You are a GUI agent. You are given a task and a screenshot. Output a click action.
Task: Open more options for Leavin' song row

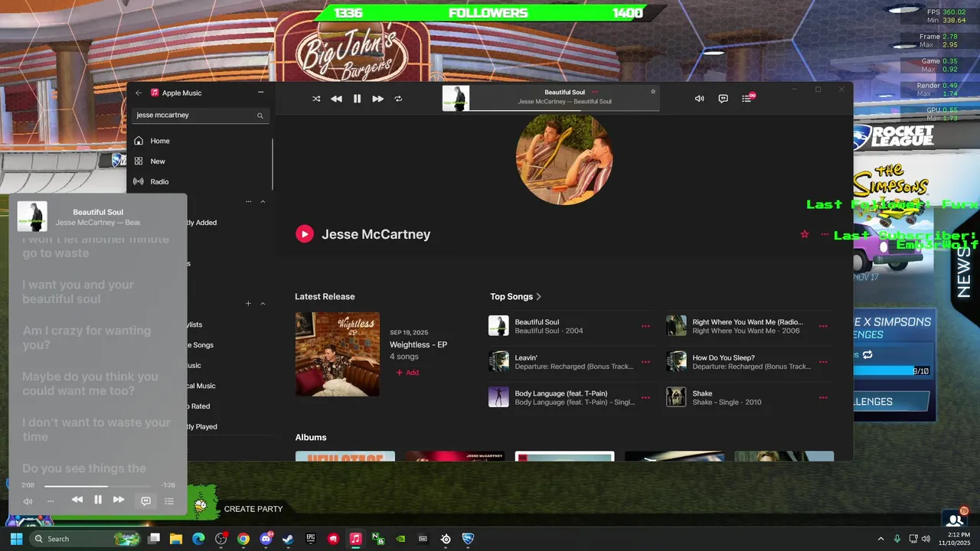[x=645, y=362]
